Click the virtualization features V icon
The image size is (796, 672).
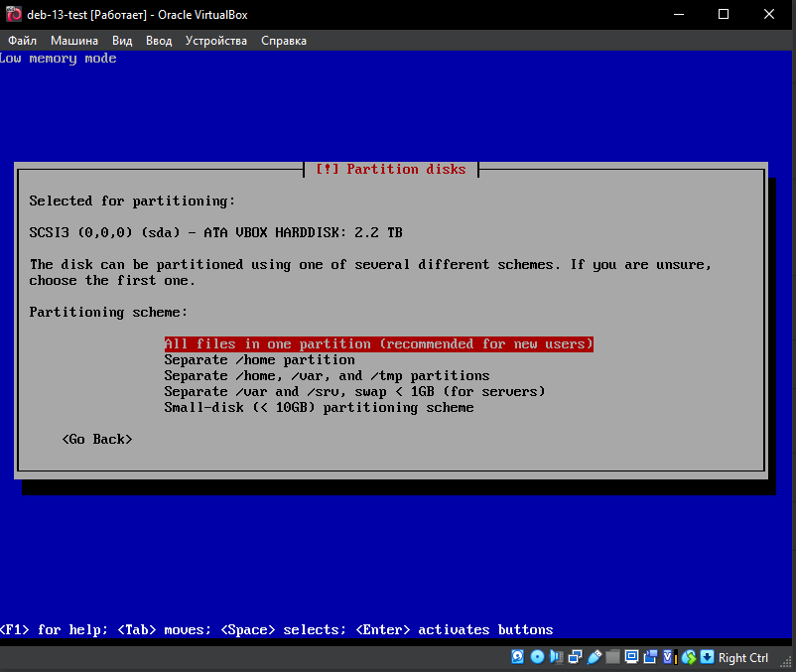(667, 657)
